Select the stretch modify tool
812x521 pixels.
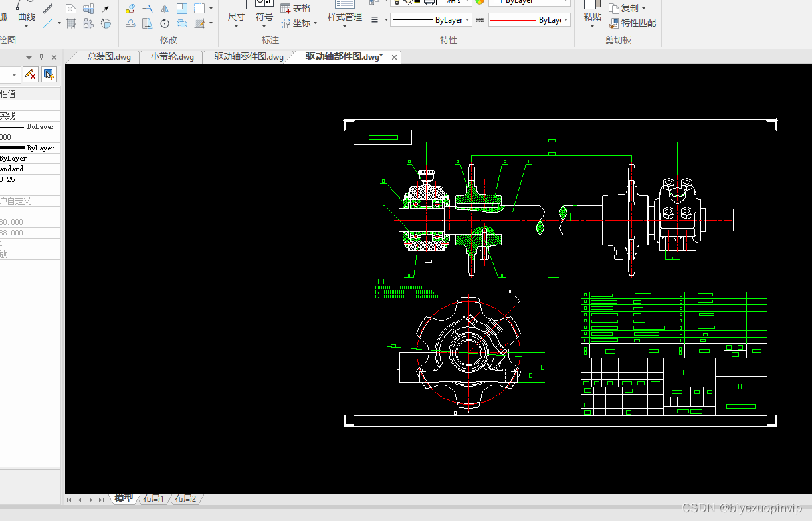click(x=148, y=23)
